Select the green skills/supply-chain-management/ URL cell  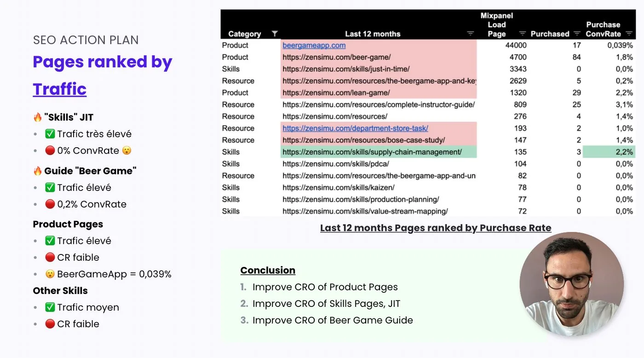tap(379, 152)
